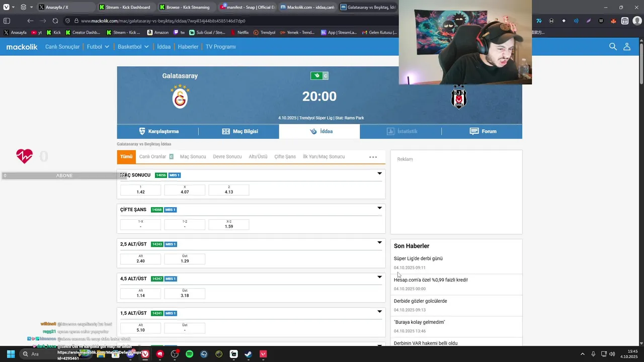This screenshot has height=362, width=644.
Task: Open the Vivaldi main menu icon
Action: (x=6, y=7)
